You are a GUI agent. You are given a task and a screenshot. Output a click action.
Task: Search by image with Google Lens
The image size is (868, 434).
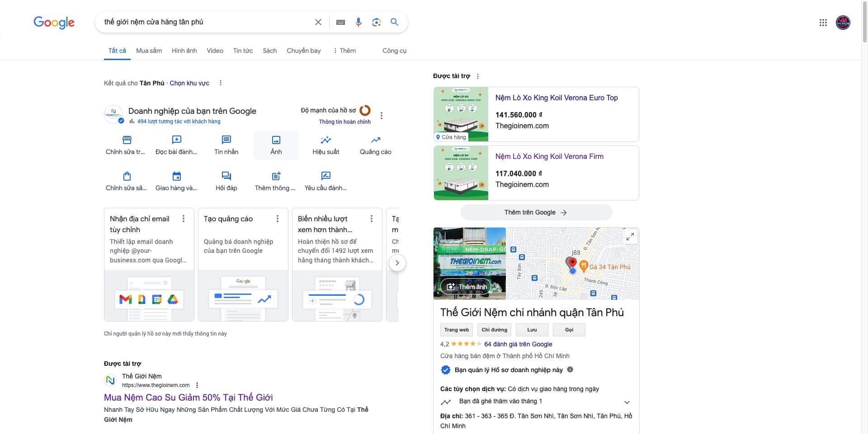point(376,22)
